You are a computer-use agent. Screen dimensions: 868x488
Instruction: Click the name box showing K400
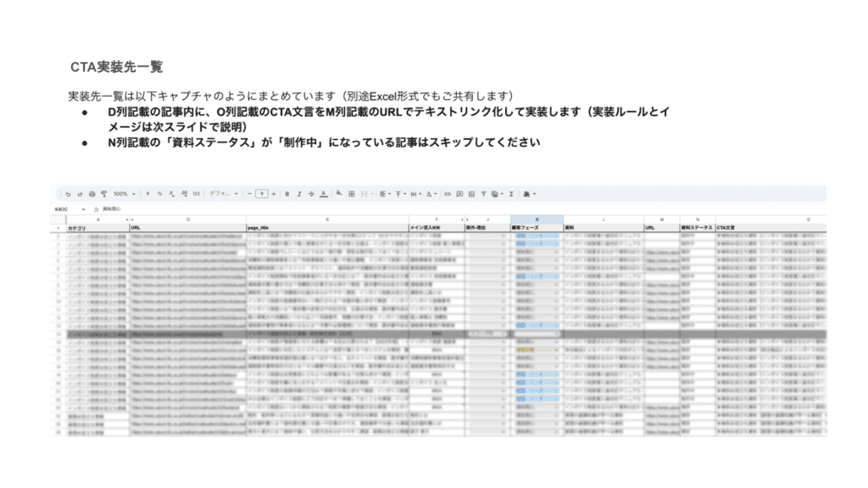pos(61,209)
